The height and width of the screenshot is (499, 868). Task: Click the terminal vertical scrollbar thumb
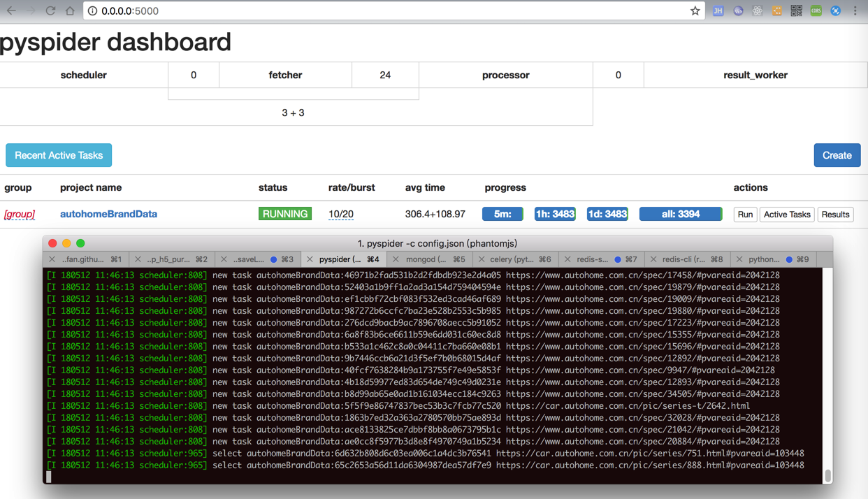[x=828, y=475]
